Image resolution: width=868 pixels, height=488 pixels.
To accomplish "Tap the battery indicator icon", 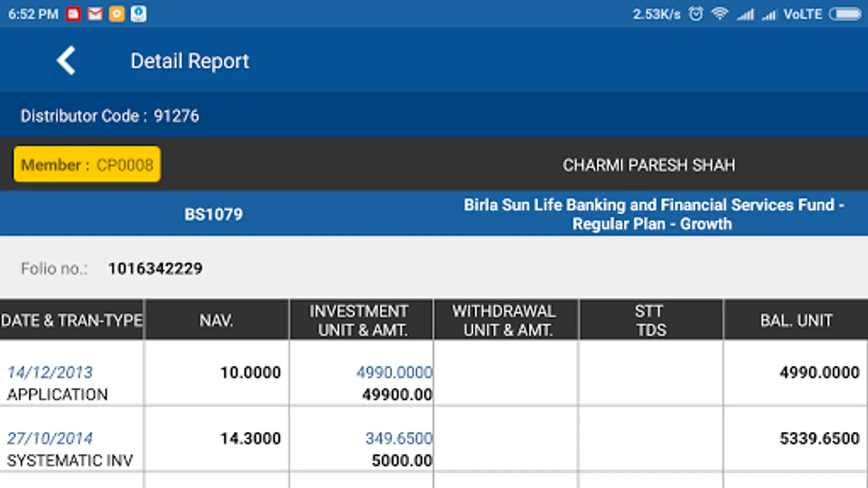I will [845, 14].
